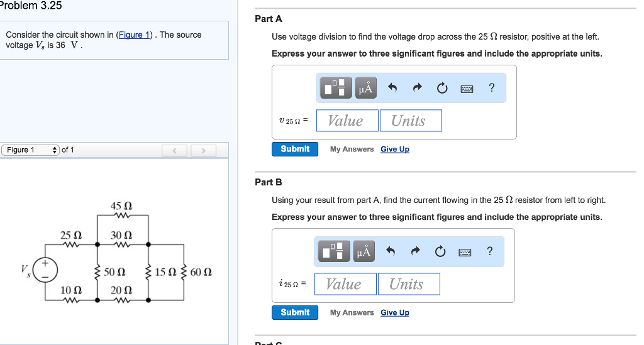Click undo arrow in Part A toolbar
This screenshot has width=644, height=345.
click(x=392, y=87)
